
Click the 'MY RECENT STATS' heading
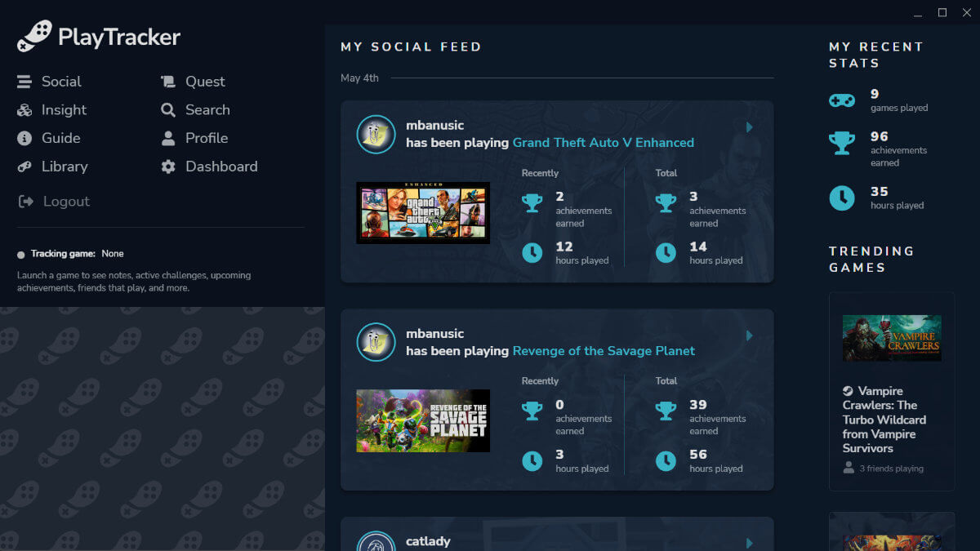(876, 55)
